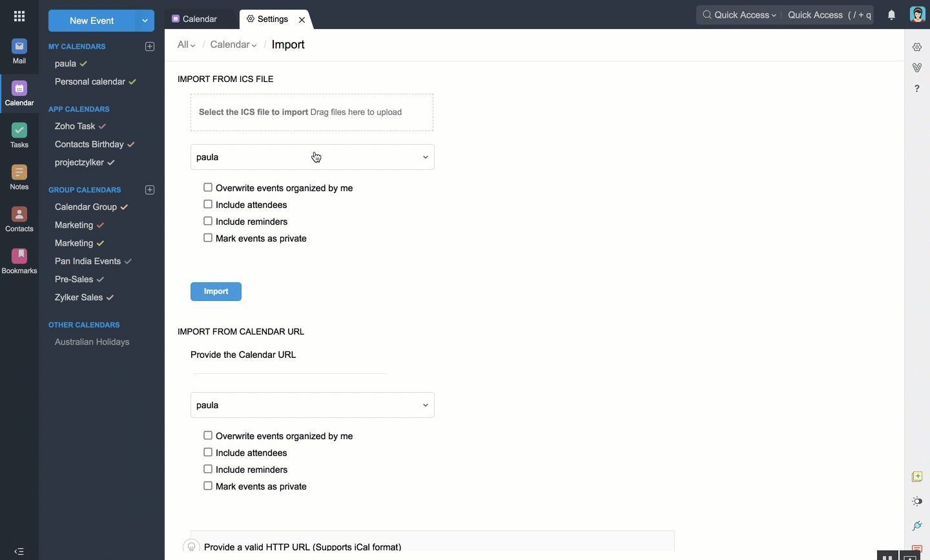Open the Contacts app icon

point(19,219)
